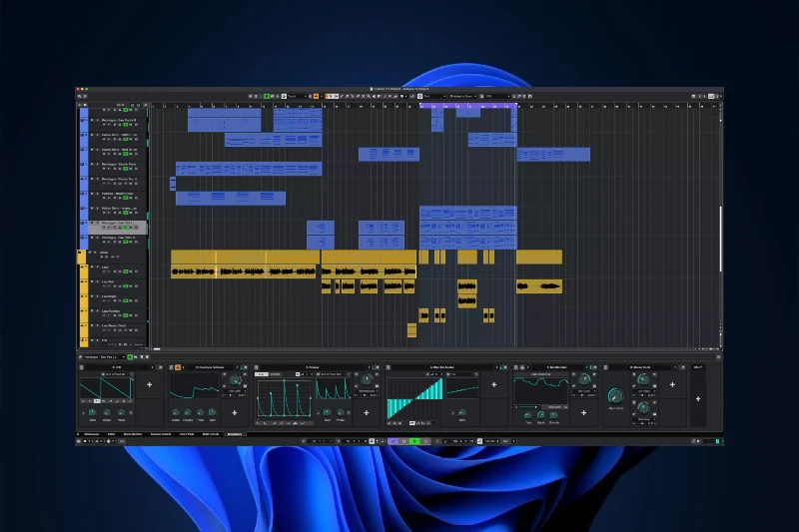Add second destination in the Shaper module
The height and width of the screenshot is (532, 799).
coord(366,413)
